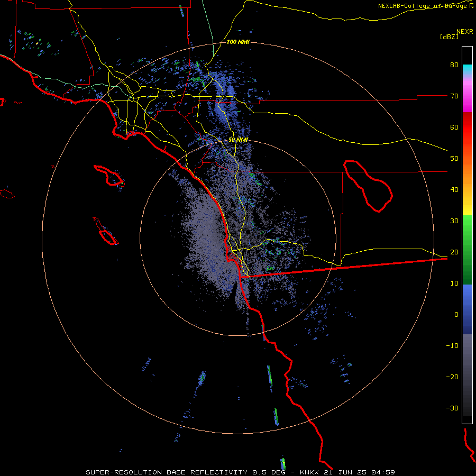Image resolution: width=476 pixels, height=476 pixels.
Task: Click the 20 value on the dBZ scale
Action: (454, 252)
